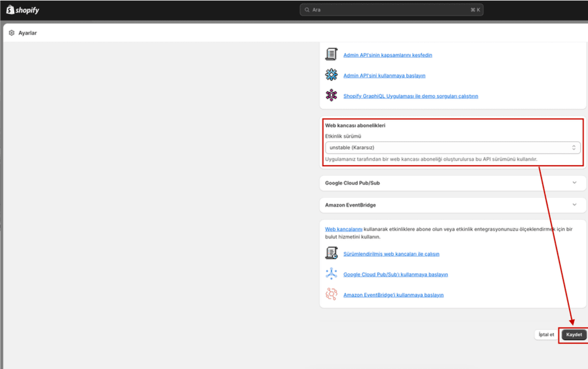Click the Ara search field

391,10
